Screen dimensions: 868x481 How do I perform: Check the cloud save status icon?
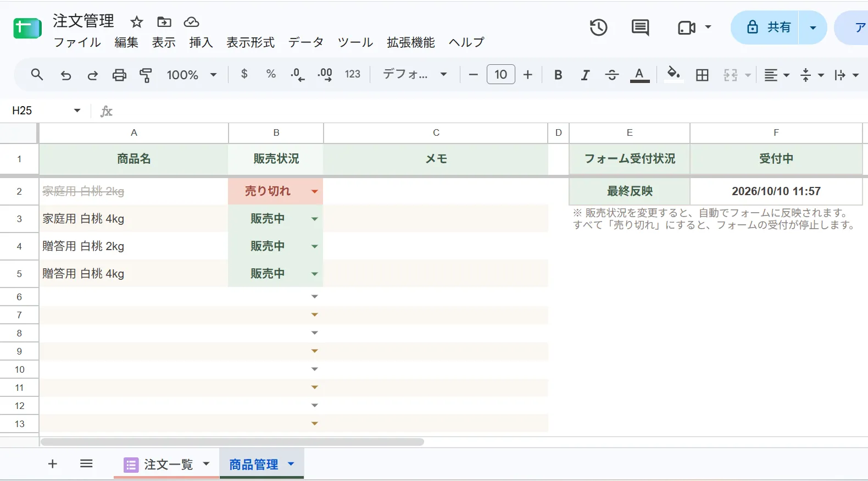point(191,22)
